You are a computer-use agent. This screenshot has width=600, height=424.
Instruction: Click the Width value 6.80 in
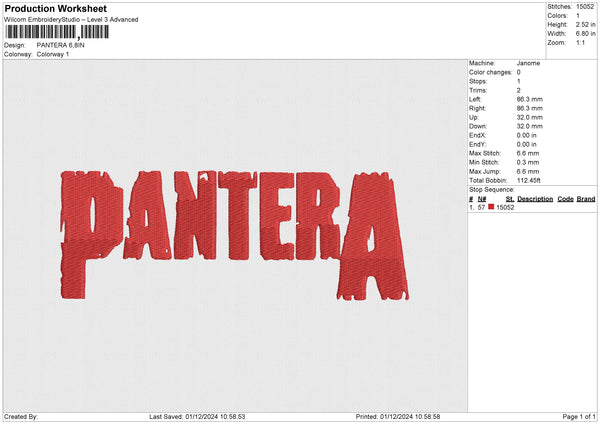585,34
